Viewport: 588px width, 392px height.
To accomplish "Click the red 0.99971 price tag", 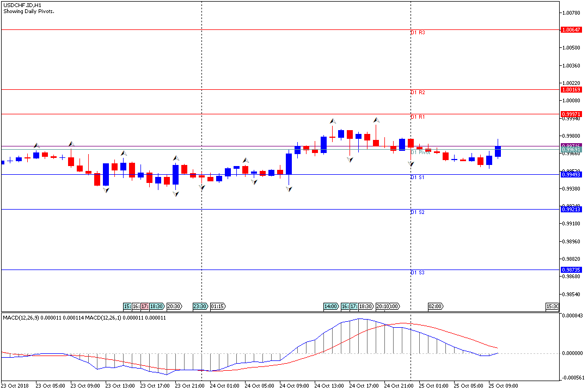I will (571, 114).
